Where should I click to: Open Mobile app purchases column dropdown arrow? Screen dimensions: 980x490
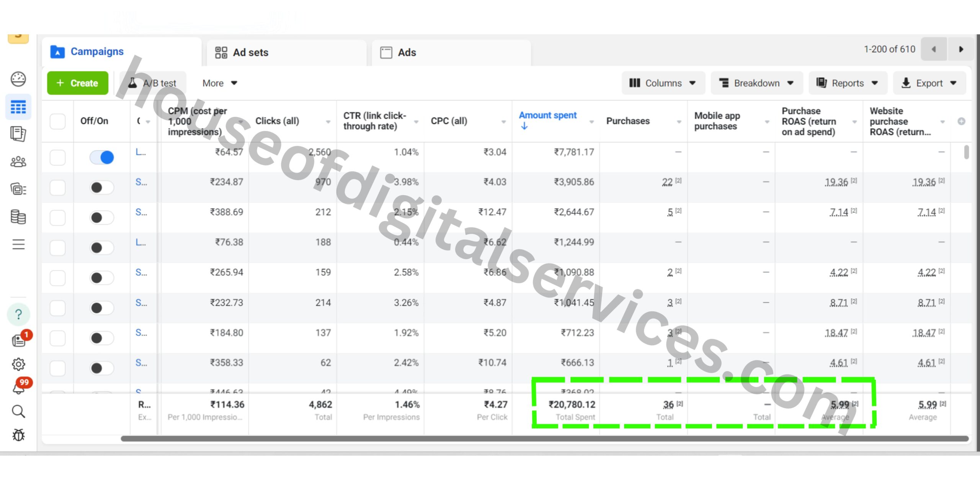click(x=767, y=122)
